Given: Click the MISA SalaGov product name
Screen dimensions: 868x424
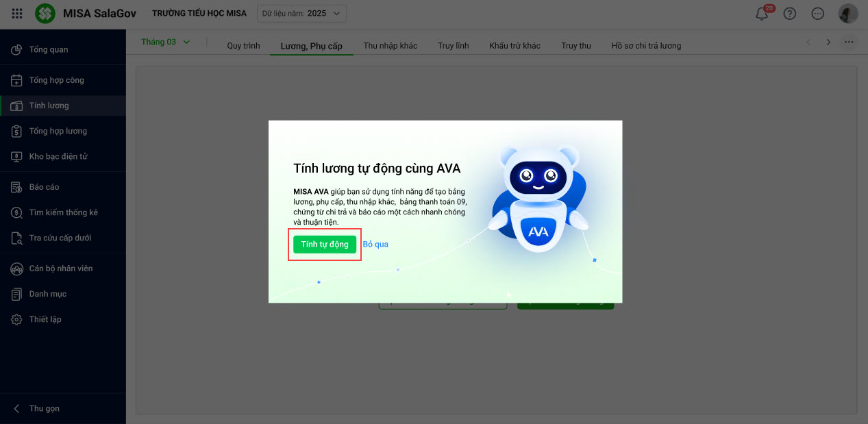Looking at the screenshot, I should pos(99,14).
